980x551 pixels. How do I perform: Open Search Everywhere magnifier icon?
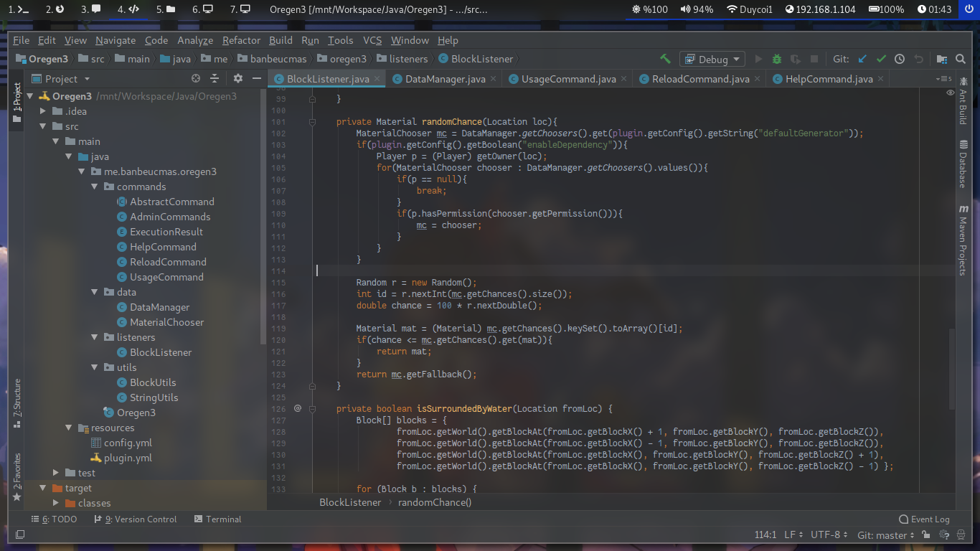point(961,59)
